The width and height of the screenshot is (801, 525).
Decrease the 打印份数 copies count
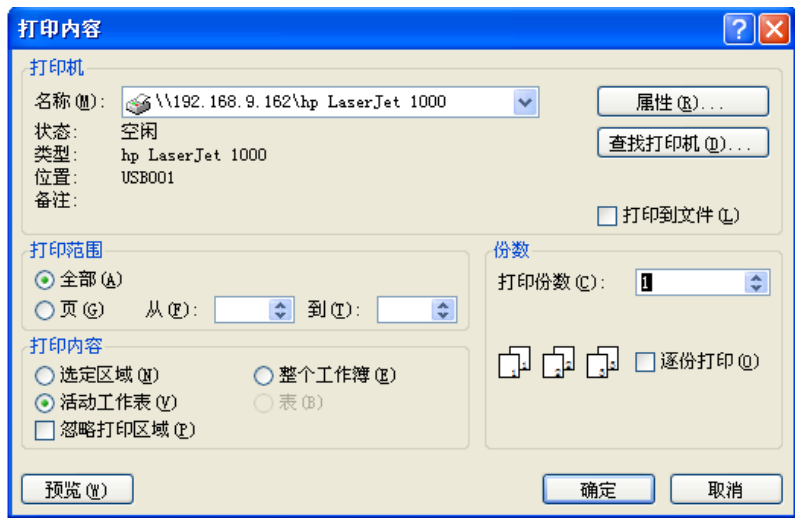(x=757, y=289)
